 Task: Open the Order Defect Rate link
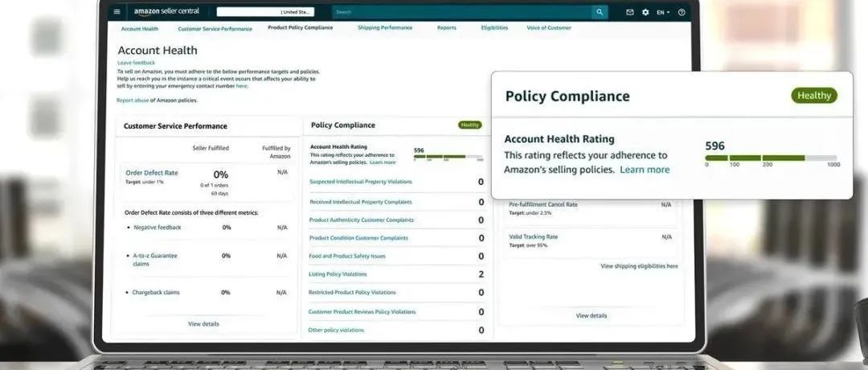coord(152,173)
